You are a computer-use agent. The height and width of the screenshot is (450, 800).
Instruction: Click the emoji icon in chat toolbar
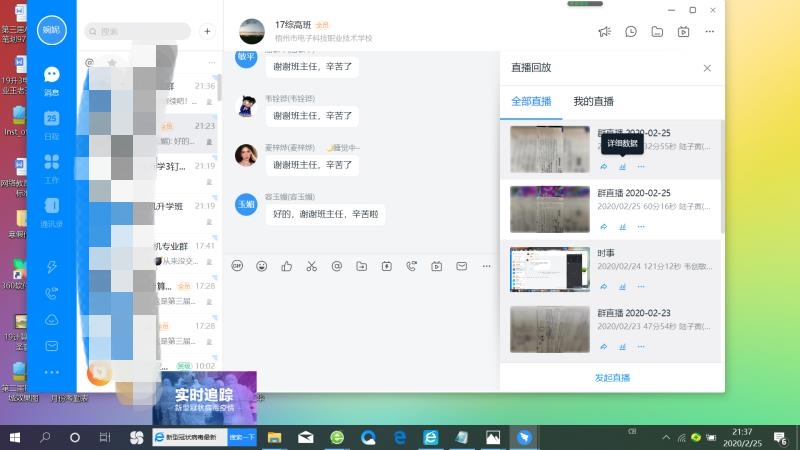point(262,266)
